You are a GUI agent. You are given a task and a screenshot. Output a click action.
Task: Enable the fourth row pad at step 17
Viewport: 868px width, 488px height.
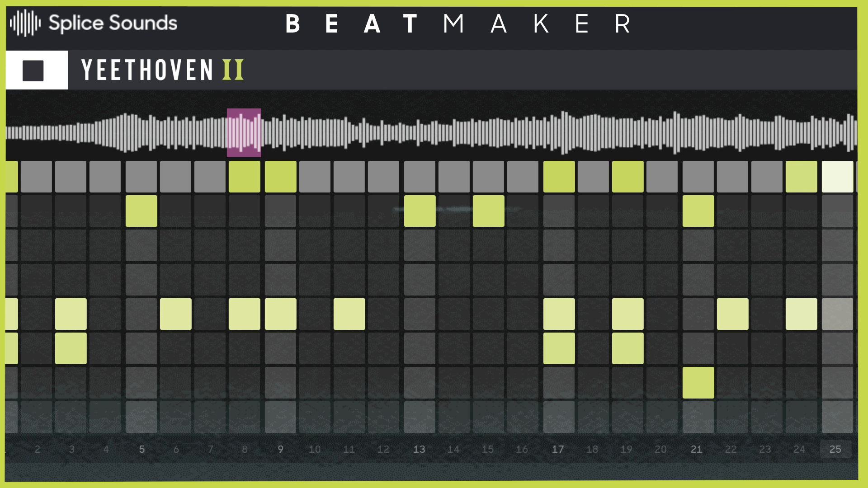coord(559,280)
